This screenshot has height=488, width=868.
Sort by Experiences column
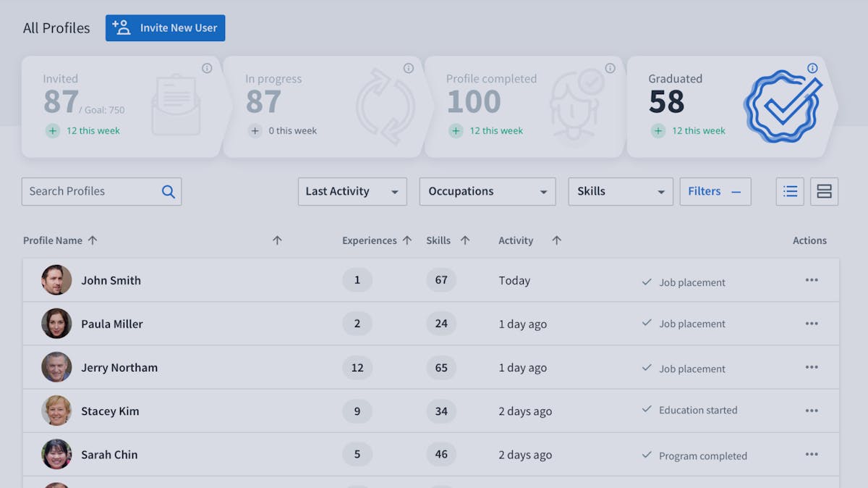pyautogui.click(x=377, y=240)
